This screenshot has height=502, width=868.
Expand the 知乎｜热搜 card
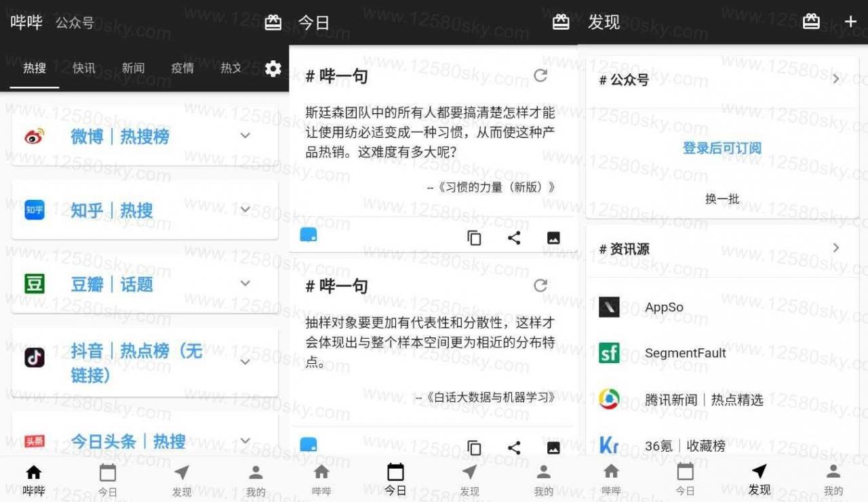(x=245, y=209)
